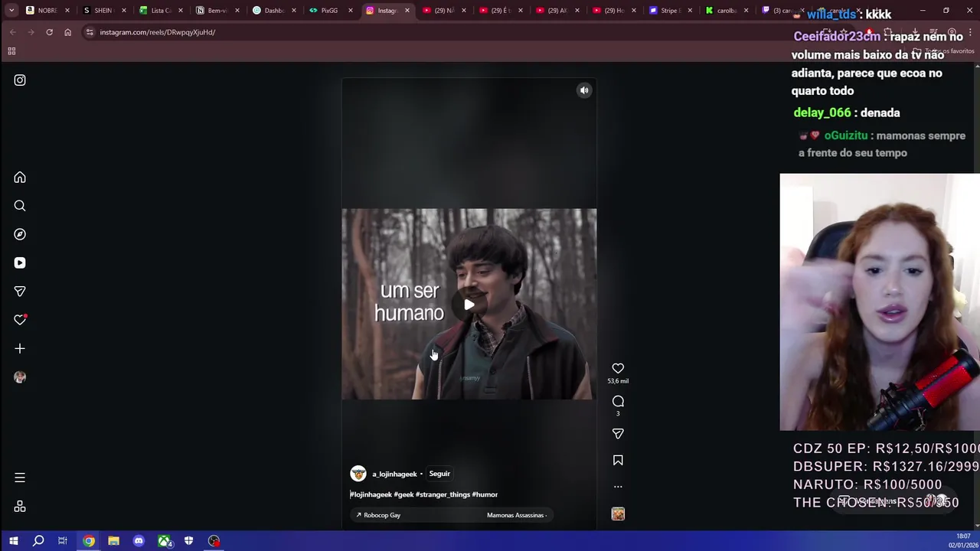Viewport: 980px width, 551px height.
Task: Switch to the Lista spreadsheet tab
Action: (x=162, y=11)
